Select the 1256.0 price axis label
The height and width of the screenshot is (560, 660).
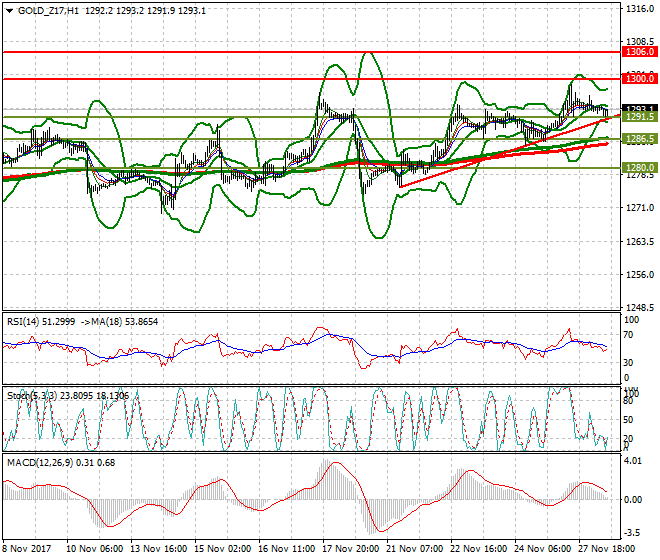pyautogui.click(x=640, y=275)
